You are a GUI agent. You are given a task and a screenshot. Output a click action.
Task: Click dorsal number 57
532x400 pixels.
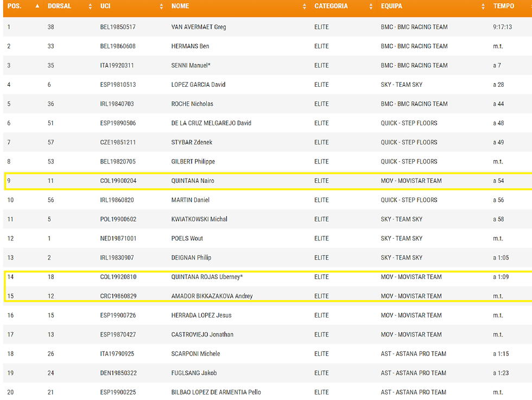pyautogui.click(x=50, y=142)
